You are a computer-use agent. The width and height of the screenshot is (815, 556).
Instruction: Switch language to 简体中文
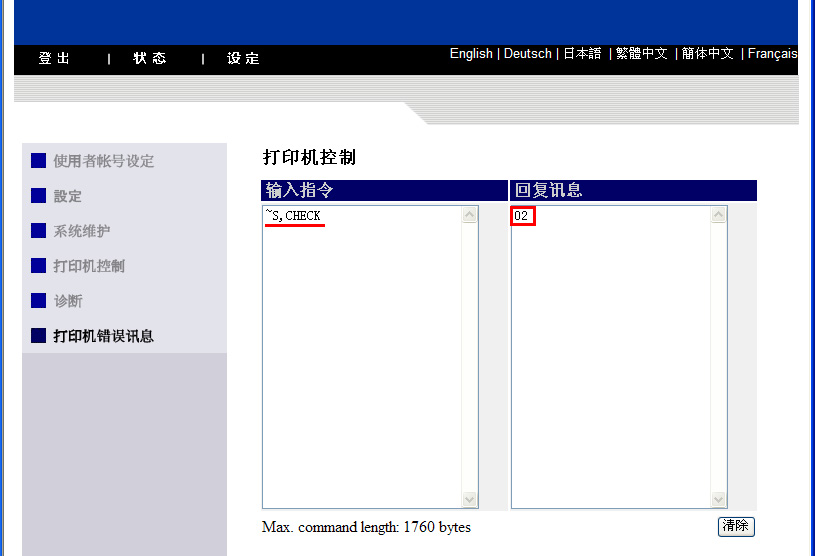[x=707, y=54]
